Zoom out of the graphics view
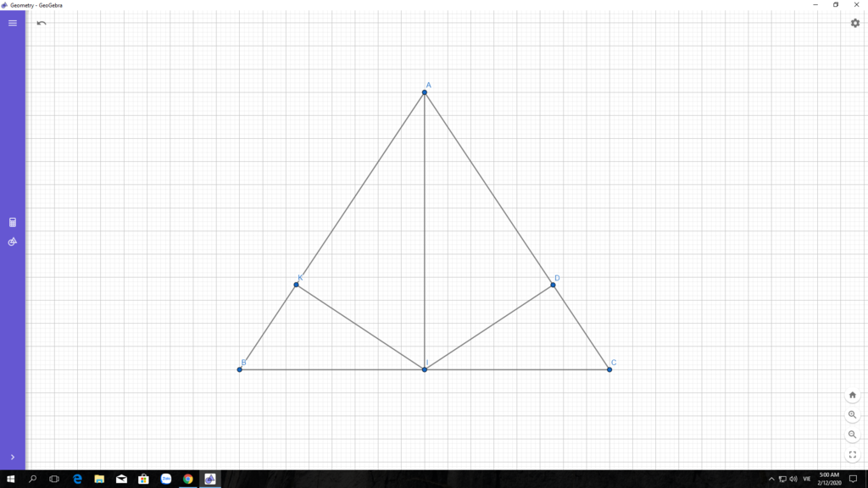868x488 pixels. (x=853, y=435)
